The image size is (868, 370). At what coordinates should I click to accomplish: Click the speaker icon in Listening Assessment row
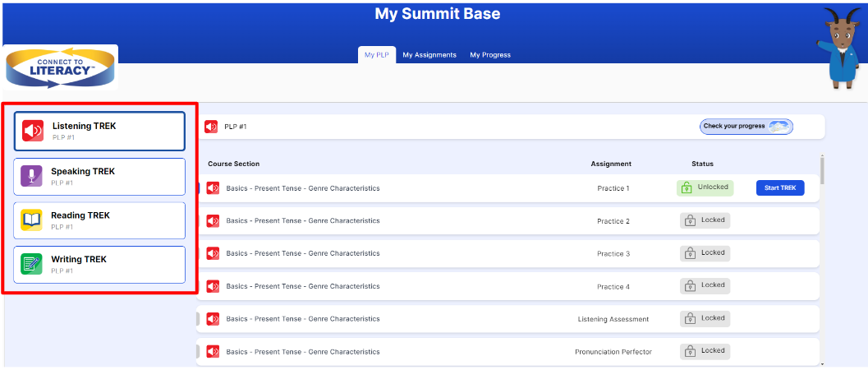[213, 319]
